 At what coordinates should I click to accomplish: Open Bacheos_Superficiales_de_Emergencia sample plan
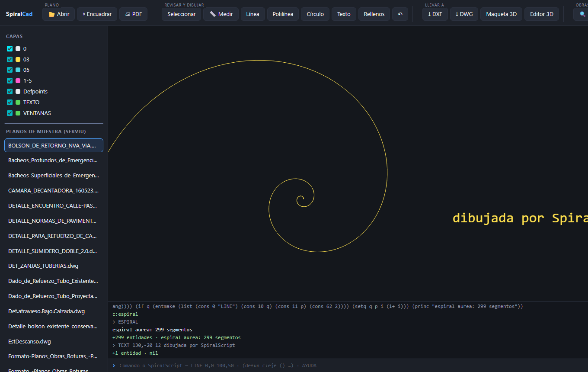coord(54,176)
